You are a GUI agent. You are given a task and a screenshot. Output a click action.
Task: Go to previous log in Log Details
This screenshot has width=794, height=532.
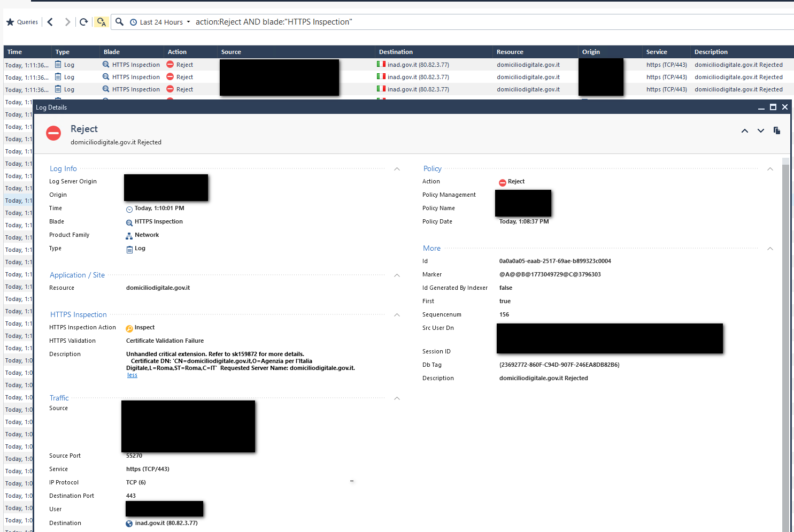coord(745,131)
